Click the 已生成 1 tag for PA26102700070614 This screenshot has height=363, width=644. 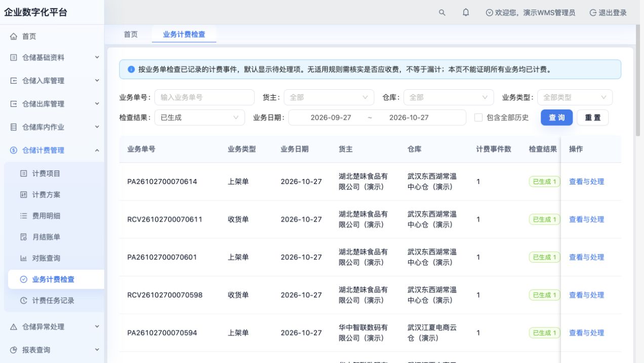(545, 181)
